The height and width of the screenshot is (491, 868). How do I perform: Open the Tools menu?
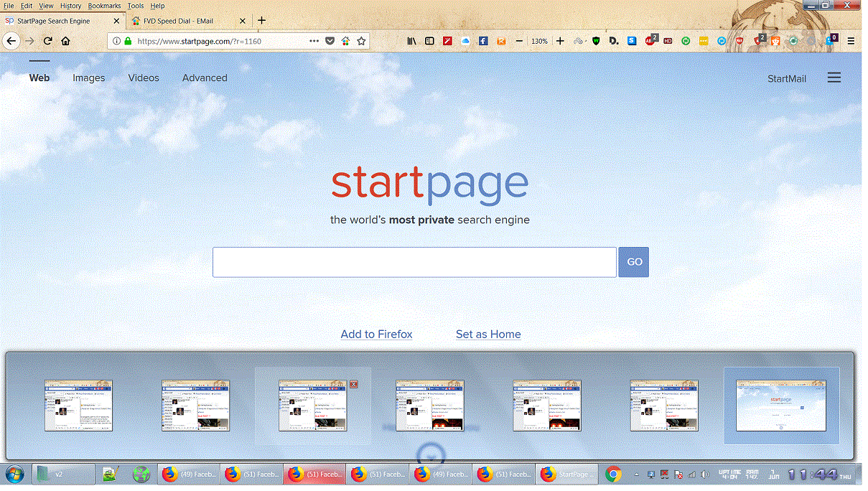tap(136, 6)
